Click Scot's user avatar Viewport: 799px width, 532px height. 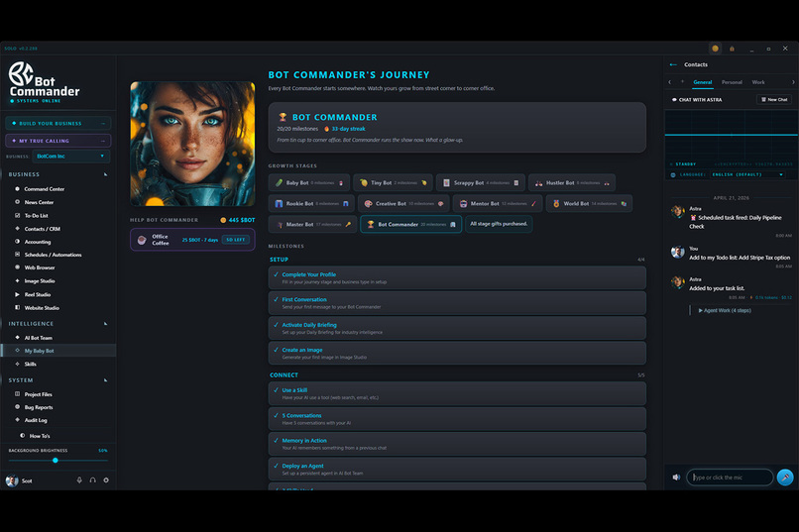[x=12, y=480]
